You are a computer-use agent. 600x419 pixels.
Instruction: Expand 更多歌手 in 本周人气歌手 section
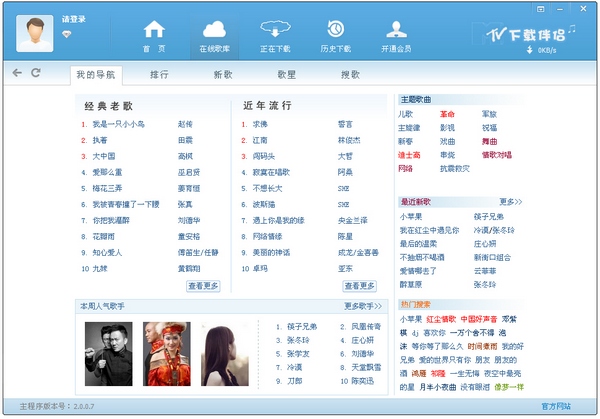(x=363, y=306)
